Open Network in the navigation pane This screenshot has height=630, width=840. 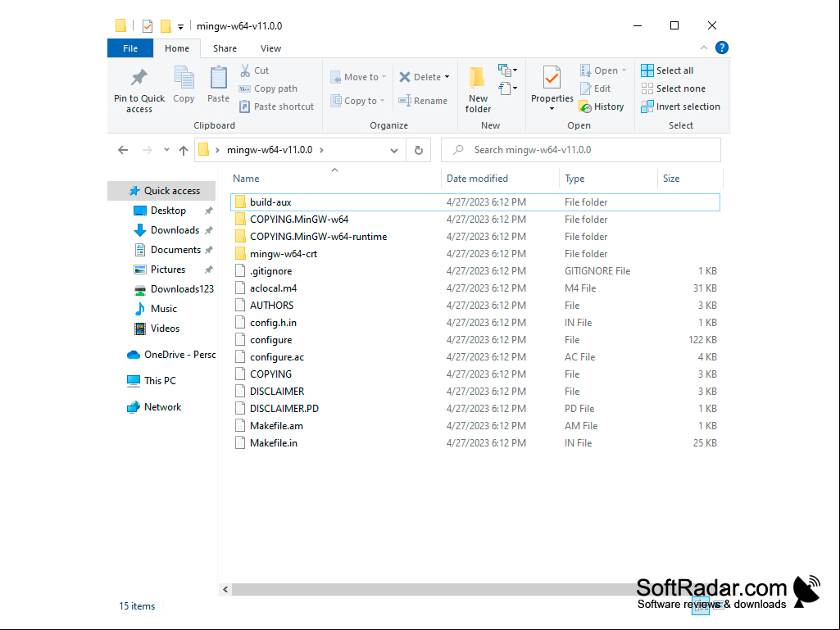154,407
